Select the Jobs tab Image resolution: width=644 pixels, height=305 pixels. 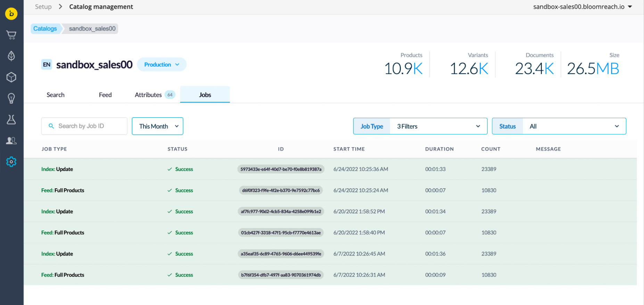(x=205, y=95)
